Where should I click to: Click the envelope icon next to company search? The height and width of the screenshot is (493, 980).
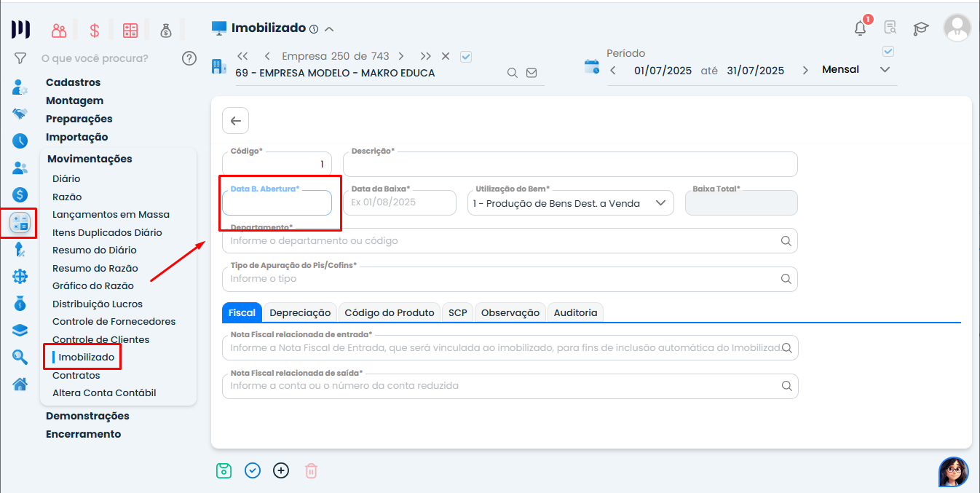(x=532, y=73)
